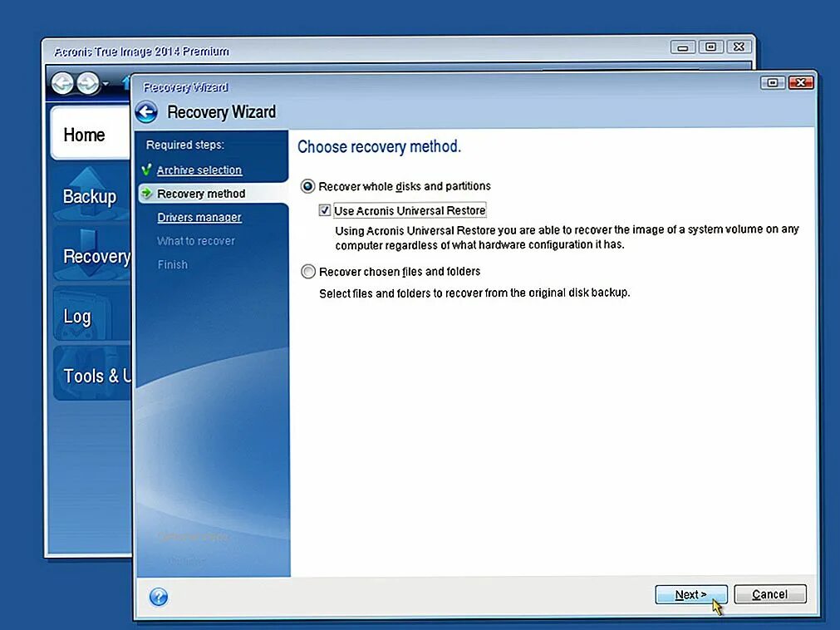Close the Recovery Wizard window
Screen dimensions: 840x630
point(801,82)
